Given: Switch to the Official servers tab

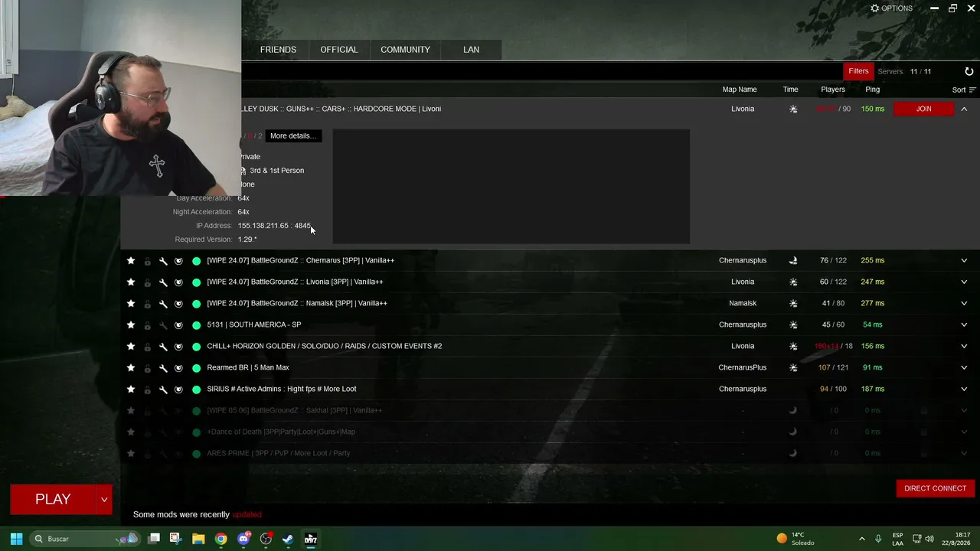Looking at the screenshot, I should [339, 50].
